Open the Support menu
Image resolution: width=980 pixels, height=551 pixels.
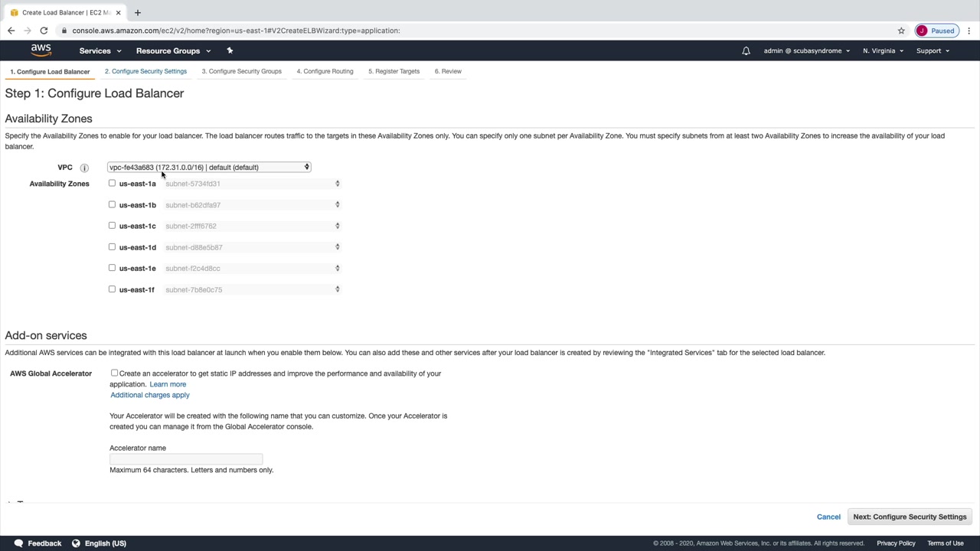coord(933,51)
